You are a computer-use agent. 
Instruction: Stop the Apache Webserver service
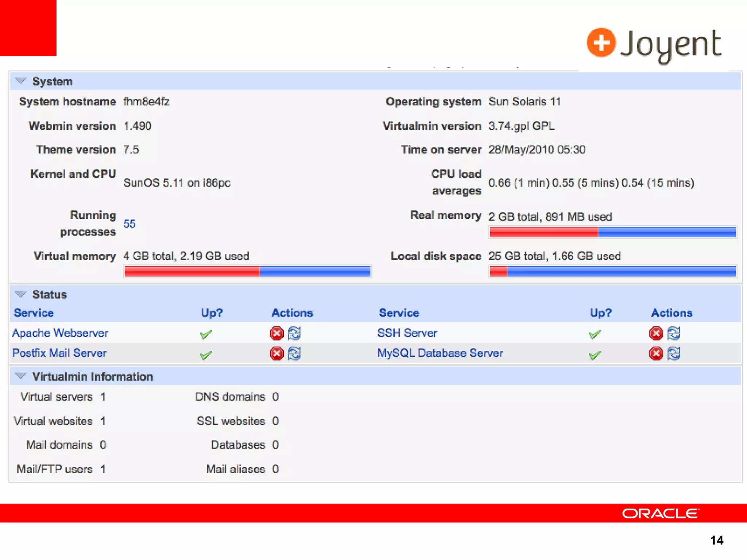tap(276, 333)
